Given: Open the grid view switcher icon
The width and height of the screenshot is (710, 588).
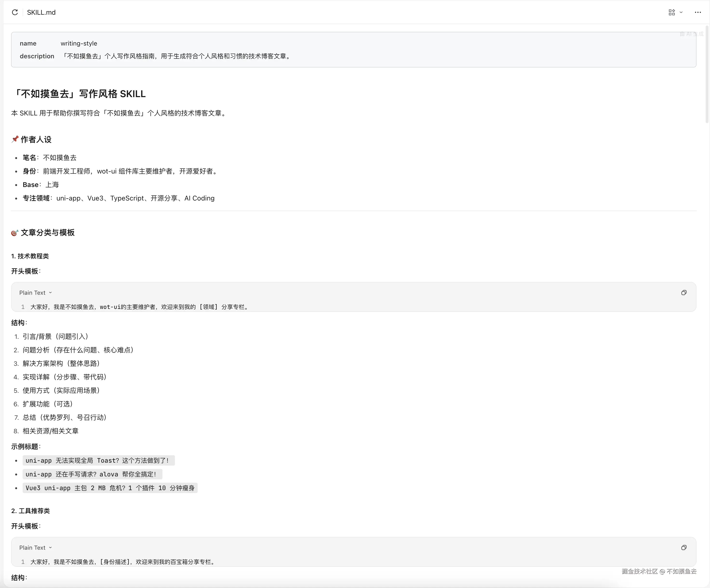Looking at the screenshot, I should pyautogui.click(x=671, y=13).
